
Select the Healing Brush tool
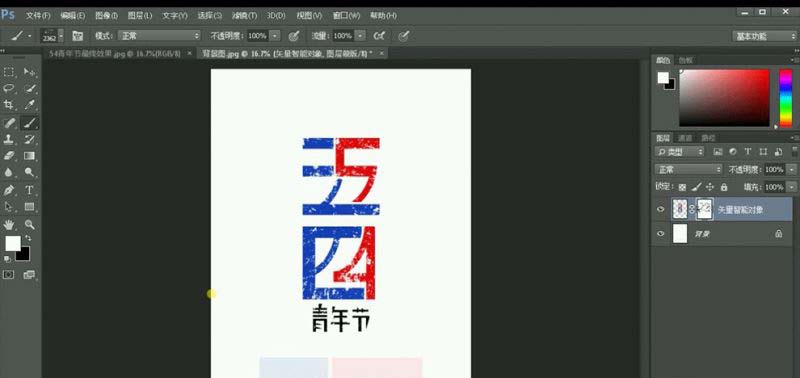coord(9,122)
